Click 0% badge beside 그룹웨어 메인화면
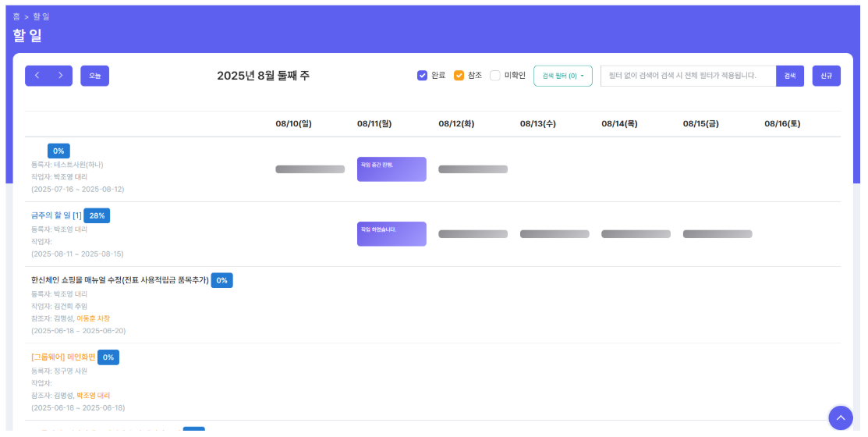The width and height of the screenshot is (868, 437). point(108,357)
